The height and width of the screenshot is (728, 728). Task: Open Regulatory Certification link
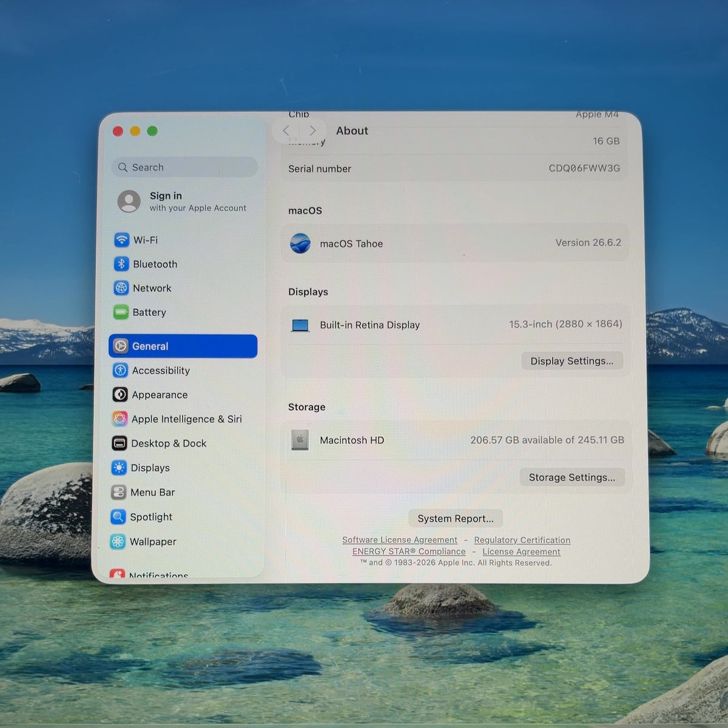pyautogui.click(x=522, y=540)
